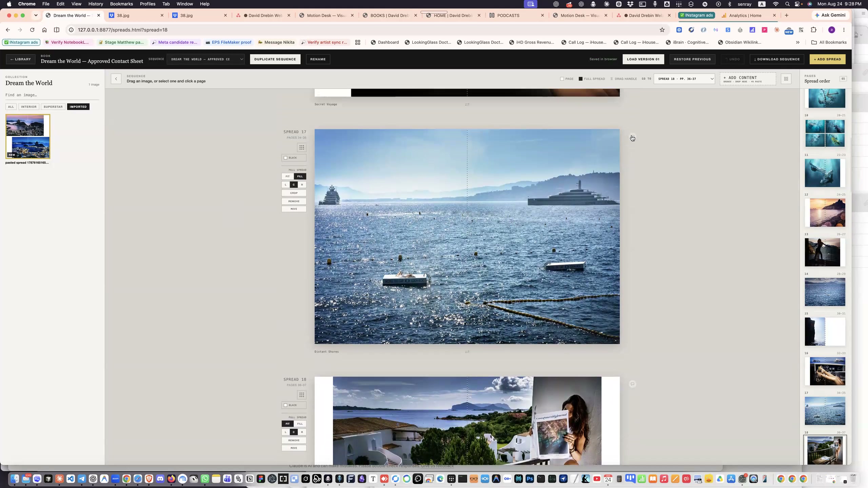This screenshot has width=868, height=488.
Task: Select FIT mode for Spread 17
Action: (x=288, y=177)
